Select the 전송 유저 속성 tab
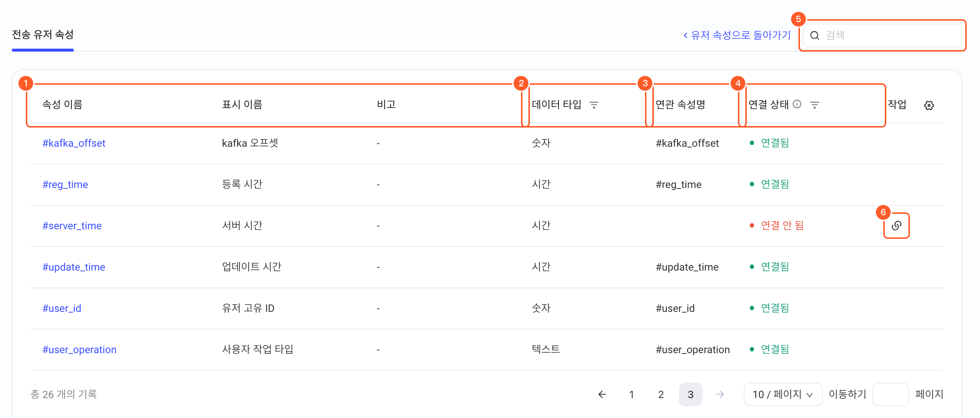 tap(42, 35)
